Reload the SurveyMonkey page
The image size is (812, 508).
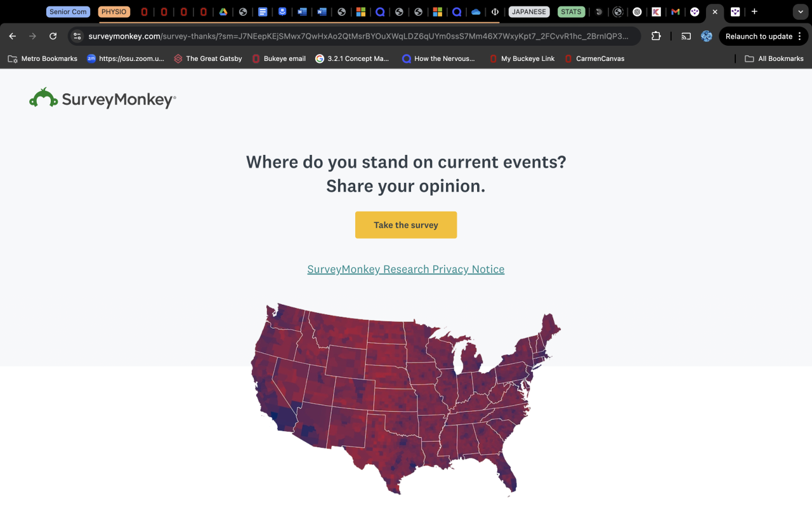pos(53,36)
